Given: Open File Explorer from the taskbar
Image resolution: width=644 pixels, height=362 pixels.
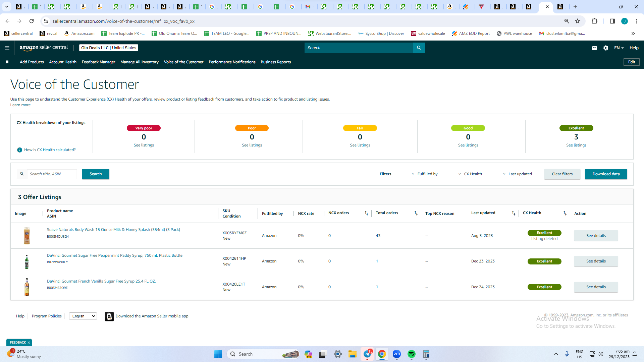Looking at the screenshot, I should click(352, 354).
